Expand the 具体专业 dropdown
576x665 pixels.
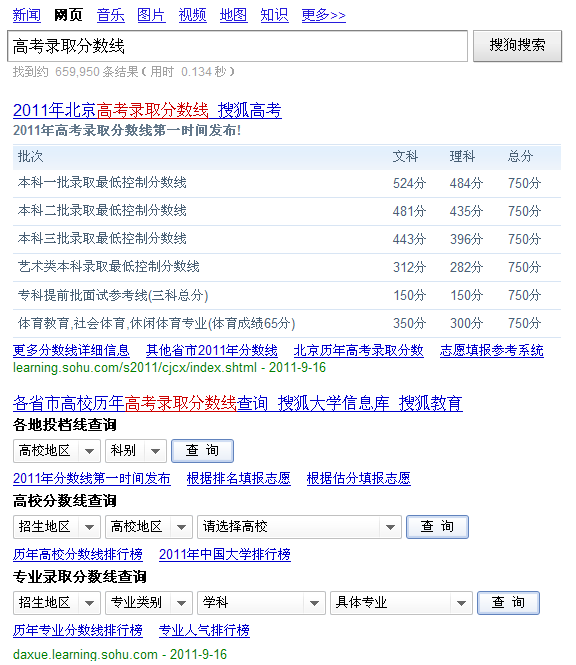[x=401, y=603]
